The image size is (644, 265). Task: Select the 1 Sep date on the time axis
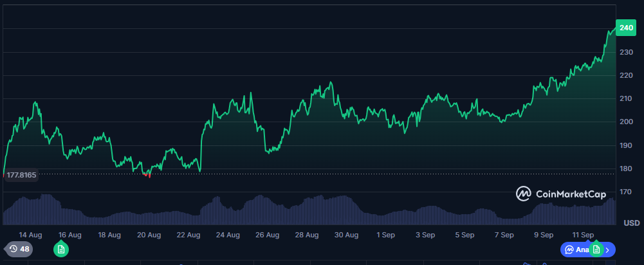[386, 235]
